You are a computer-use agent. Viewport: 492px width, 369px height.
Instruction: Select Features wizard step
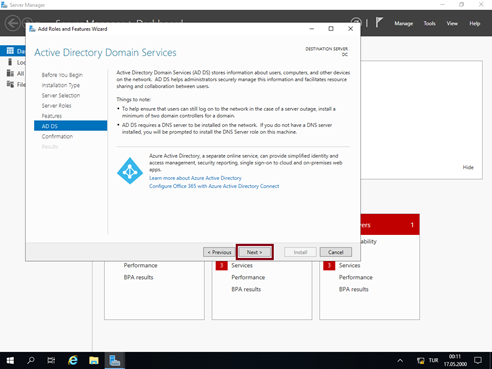(x=52, y=116)
